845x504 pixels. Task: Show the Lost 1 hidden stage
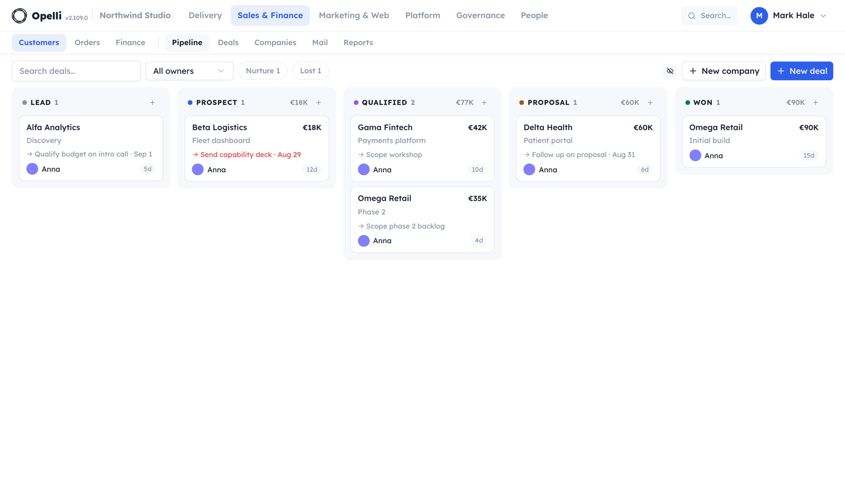click(311, 71)
